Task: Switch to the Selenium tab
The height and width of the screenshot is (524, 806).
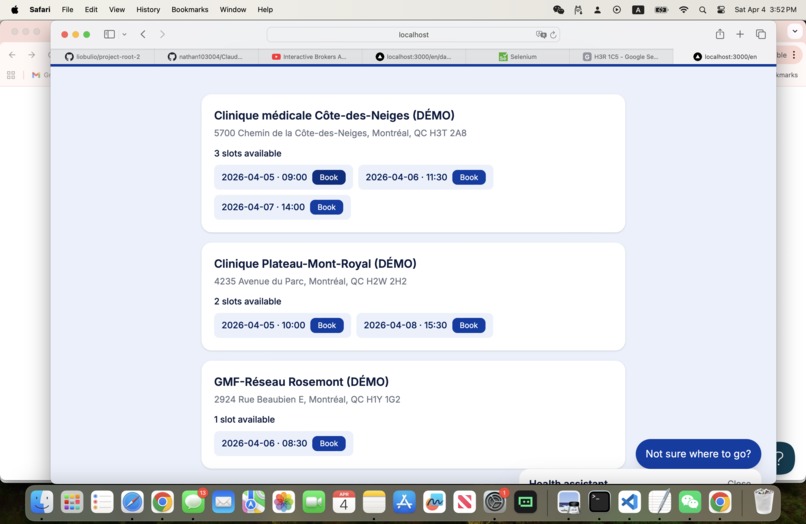Action: click(518, 57)
